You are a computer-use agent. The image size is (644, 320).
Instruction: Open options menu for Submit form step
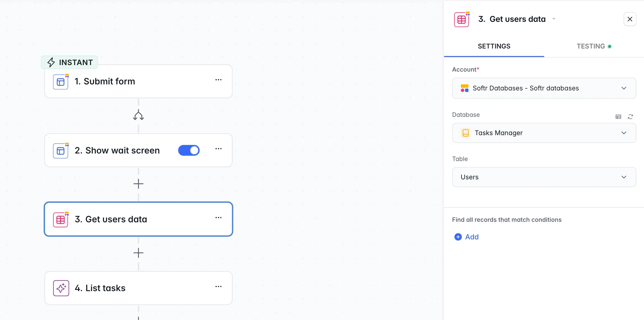219,80
